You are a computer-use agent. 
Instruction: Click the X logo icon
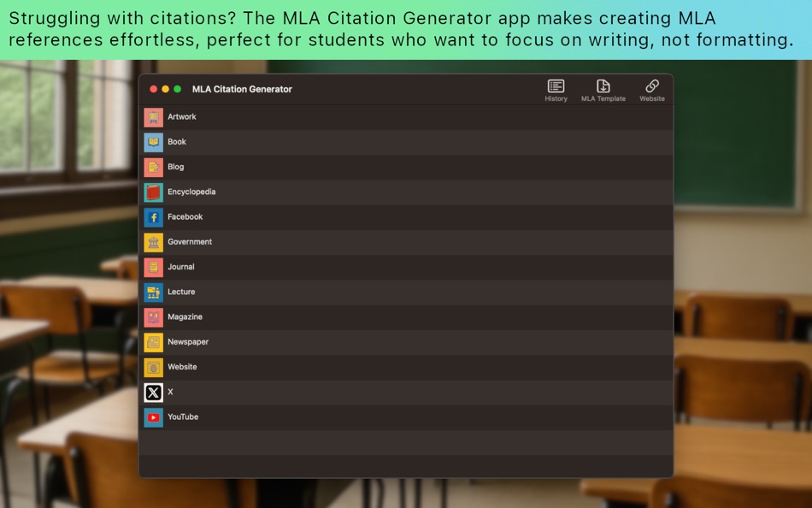[153, 393]
